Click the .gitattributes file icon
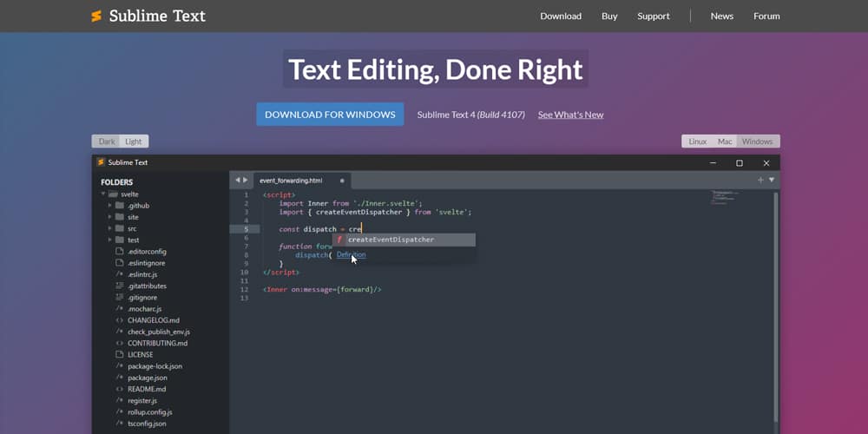 click(x=119, y=286)
